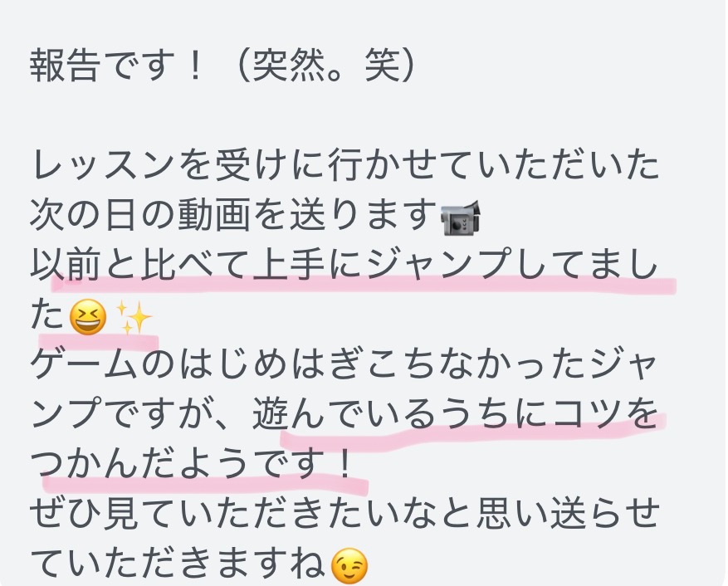Viewport: 728px width, 586px height.
Task: Click the text ンプですが、
Action: (138, 417)
